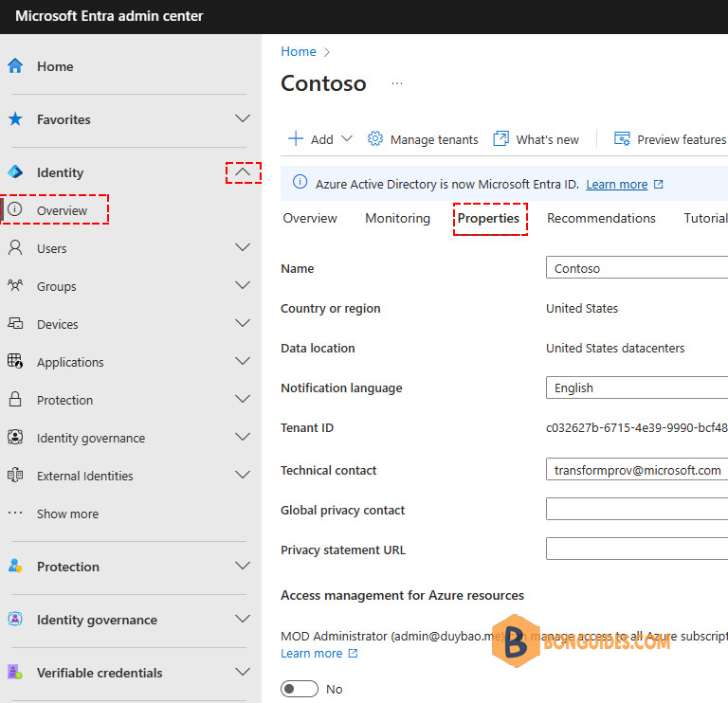Click the Tenant ID value
The width and height of the screenshot is (728, 703).
click(637, 428)
